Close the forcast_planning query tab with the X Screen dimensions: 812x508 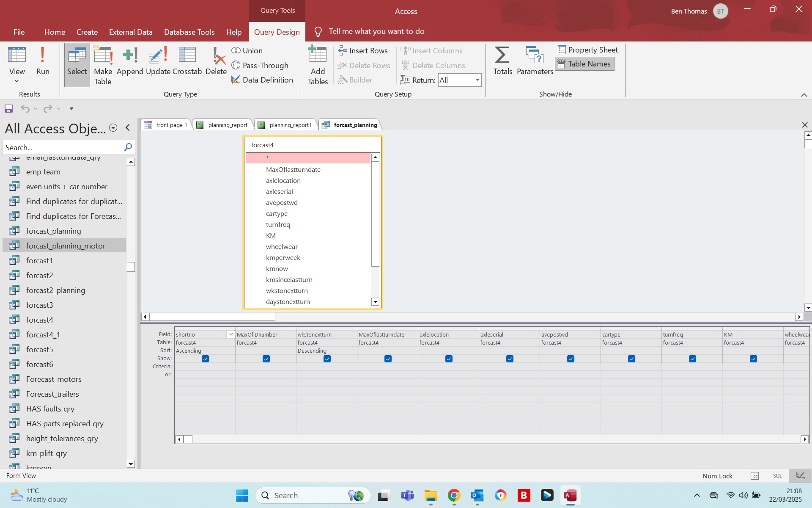(804, 125)
